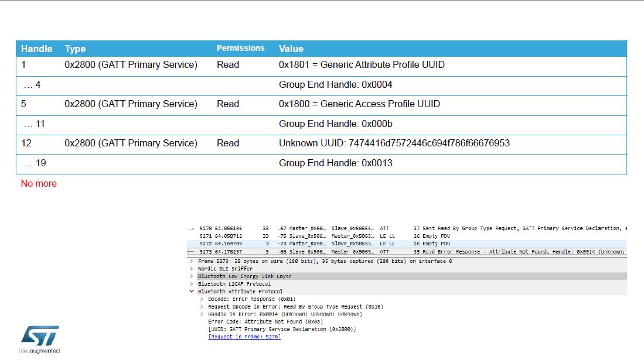This screenshot has height=363, width=644.
Task: Click Group End Handle: 0x000b cell
Action: (x=336, y=124)
